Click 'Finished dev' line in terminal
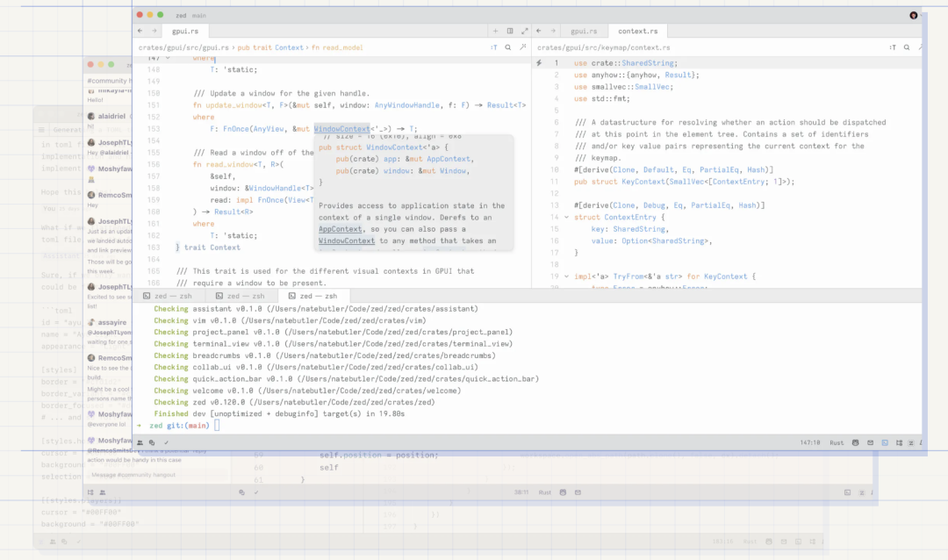 click(279, 413)
